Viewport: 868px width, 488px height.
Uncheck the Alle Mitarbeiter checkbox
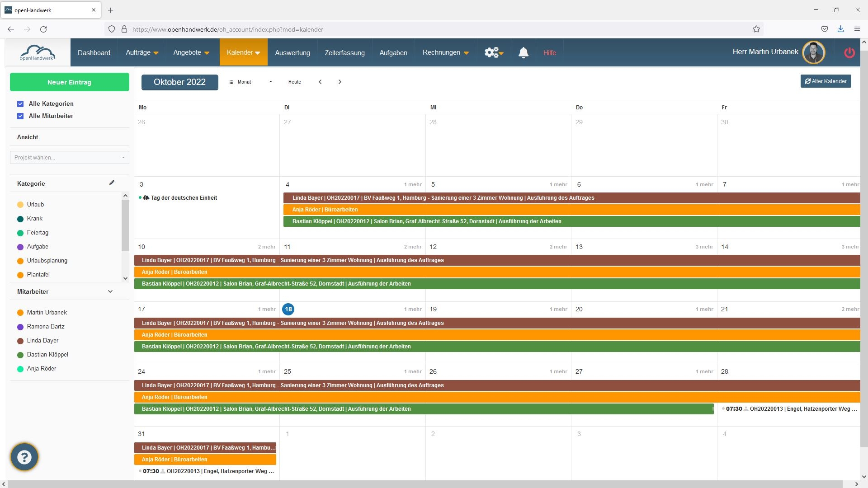[x=20, y=116]
